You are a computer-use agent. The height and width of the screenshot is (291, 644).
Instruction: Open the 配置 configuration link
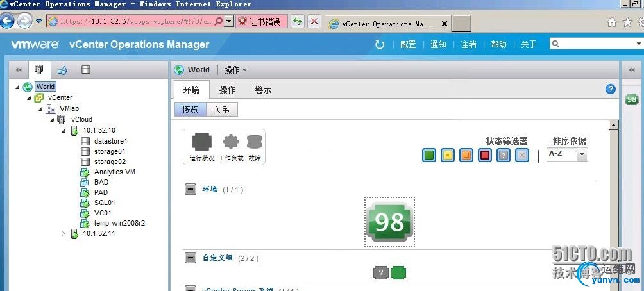pos(408,44)
